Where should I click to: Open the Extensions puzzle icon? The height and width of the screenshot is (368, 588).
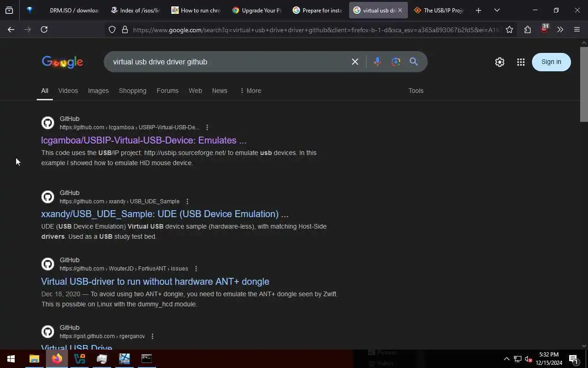527,29
